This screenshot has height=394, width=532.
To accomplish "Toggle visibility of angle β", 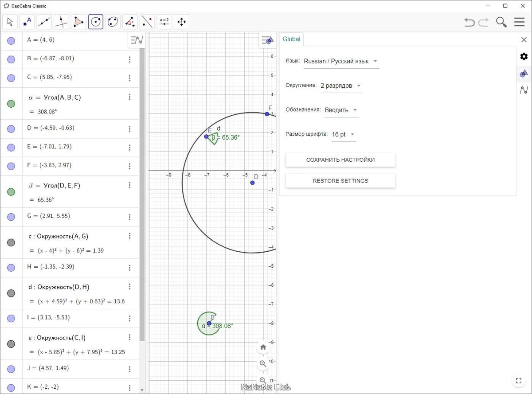I will tap(11, 192).
